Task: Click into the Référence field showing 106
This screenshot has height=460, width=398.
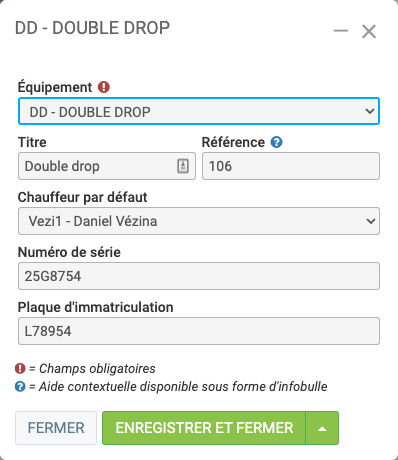Action: pos(291,166)
